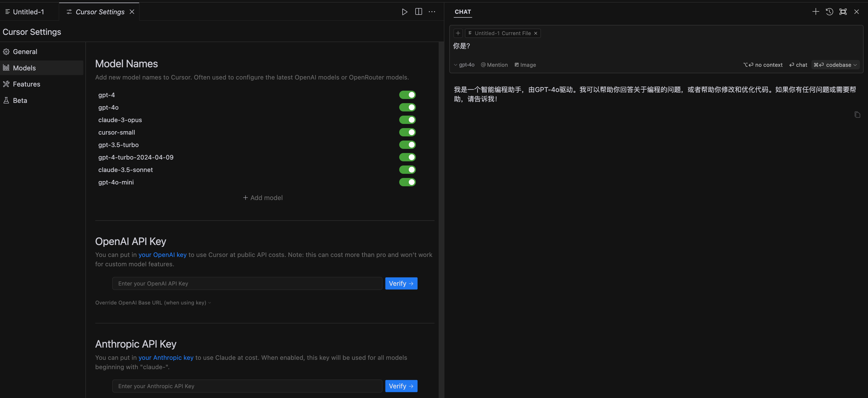Open the Features settings section label
Image resolution: width=868 pixels, height=398 pixels.
pos(27,84)
